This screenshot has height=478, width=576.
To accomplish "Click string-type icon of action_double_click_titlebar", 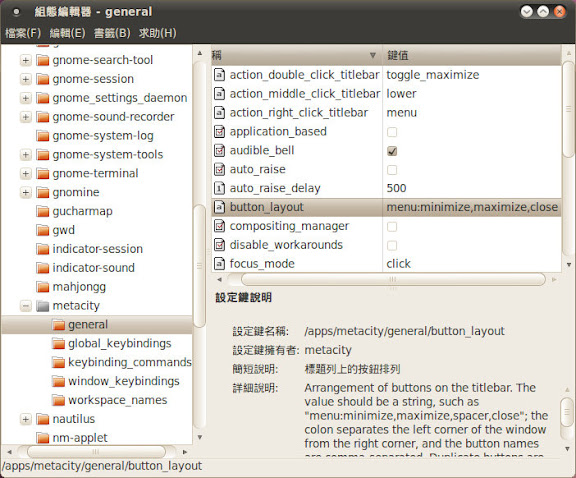I will pos(219,75).
